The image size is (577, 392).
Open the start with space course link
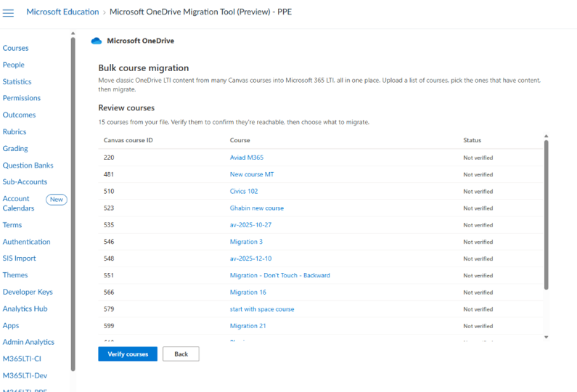(x=262, y=309)
